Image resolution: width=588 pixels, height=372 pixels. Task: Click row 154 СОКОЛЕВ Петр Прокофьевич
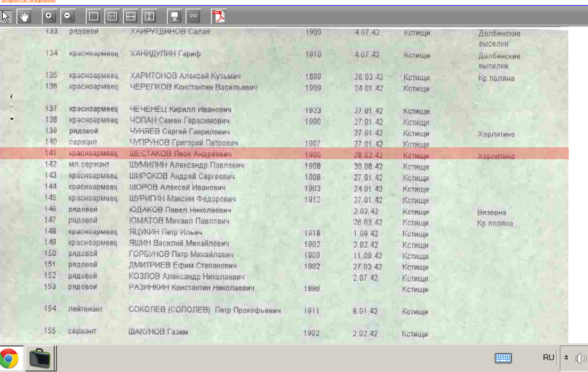204,310
